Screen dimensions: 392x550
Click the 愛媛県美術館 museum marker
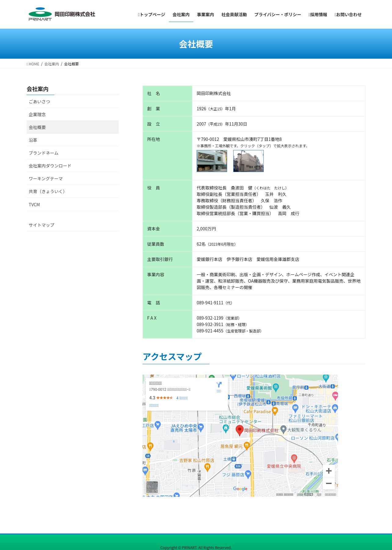pyautogui.click(x=276, y=387)
